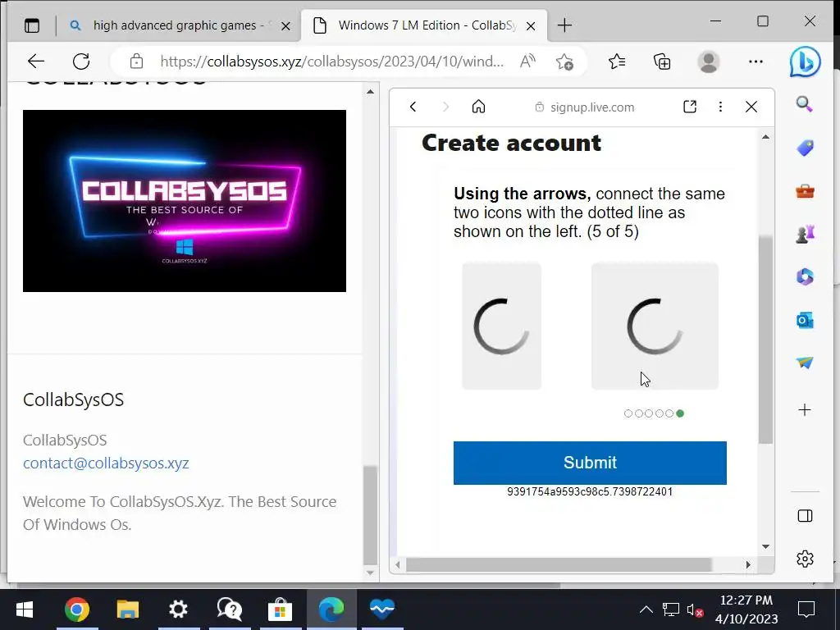Screen dimensions: 840x630
Task: Open the Windows Start menu
Action: pos(25,609)
